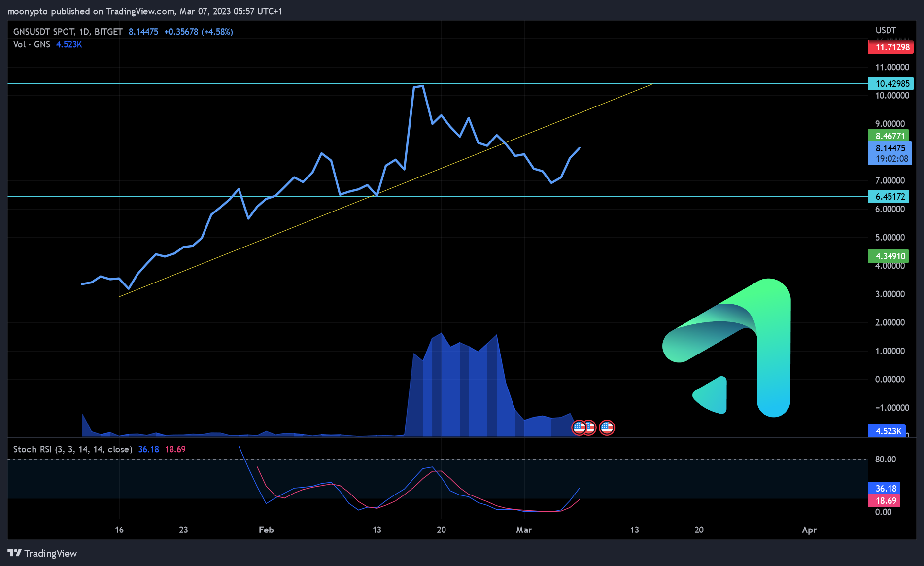Click the blue 4.523K volume axis label
The image size is (924, 566).
(887, 431)
